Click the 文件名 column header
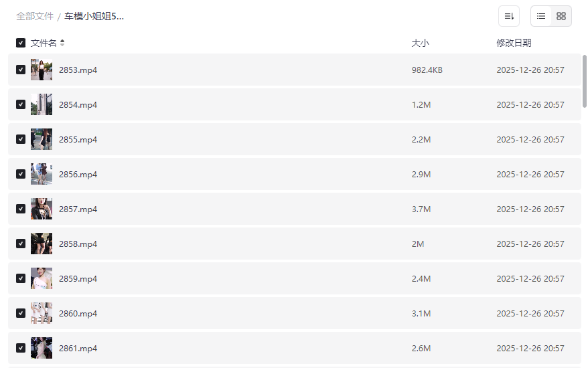Screen dimensions: 588x368 (x=44, y=43)
